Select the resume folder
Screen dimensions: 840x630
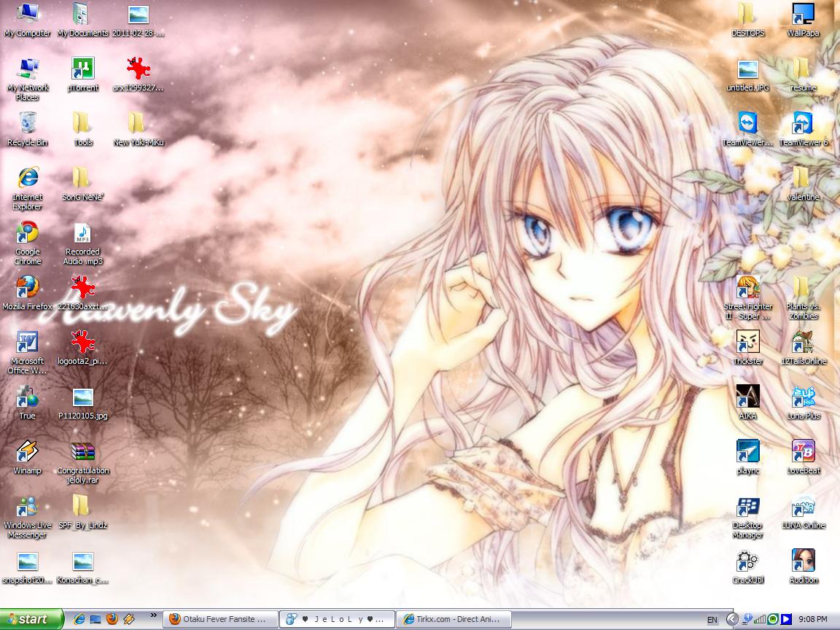tap(803, 74)
